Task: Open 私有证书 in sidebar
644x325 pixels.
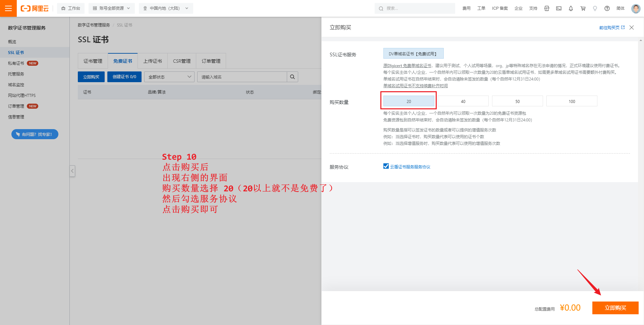Action: coord(16,63)
